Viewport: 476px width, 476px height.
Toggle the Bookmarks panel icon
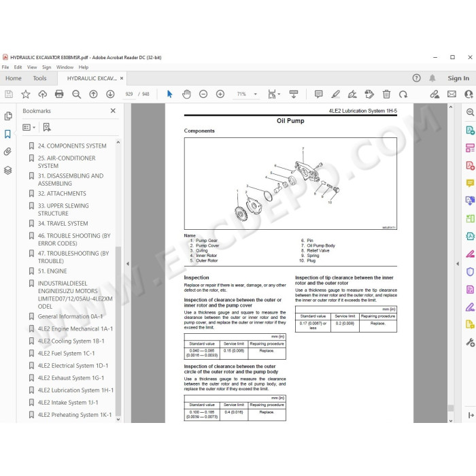[x=7, y=134]
